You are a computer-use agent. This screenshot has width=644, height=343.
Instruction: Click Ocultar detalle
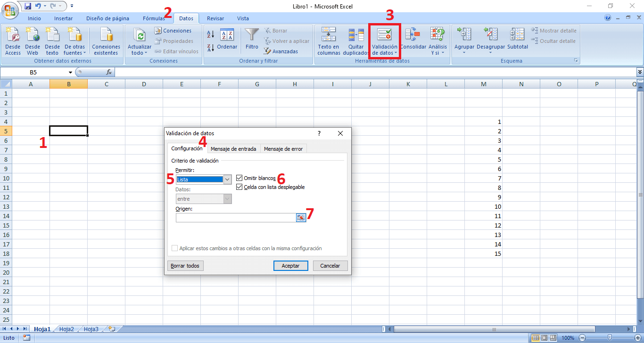[x=554, y=41]
